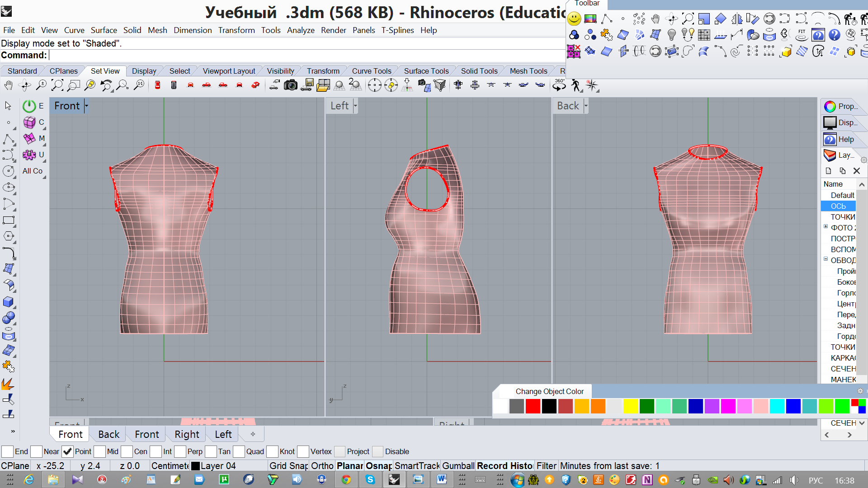The width and height of the screenshot is (868, 488).
Task: Open the Front viewport title dropdown arrow
Action: pos(86,106)
